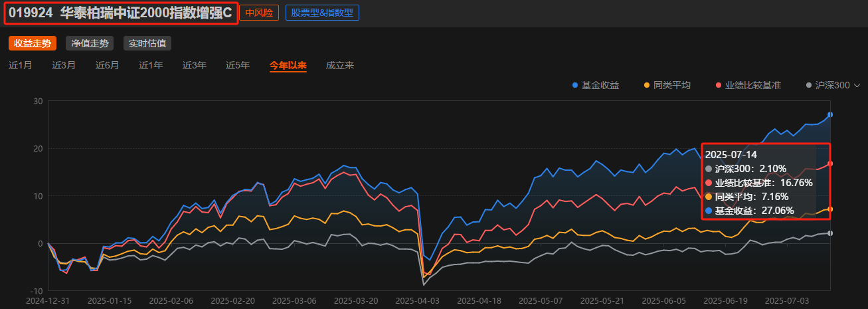Click the y-axis value 20

(38, 149)
